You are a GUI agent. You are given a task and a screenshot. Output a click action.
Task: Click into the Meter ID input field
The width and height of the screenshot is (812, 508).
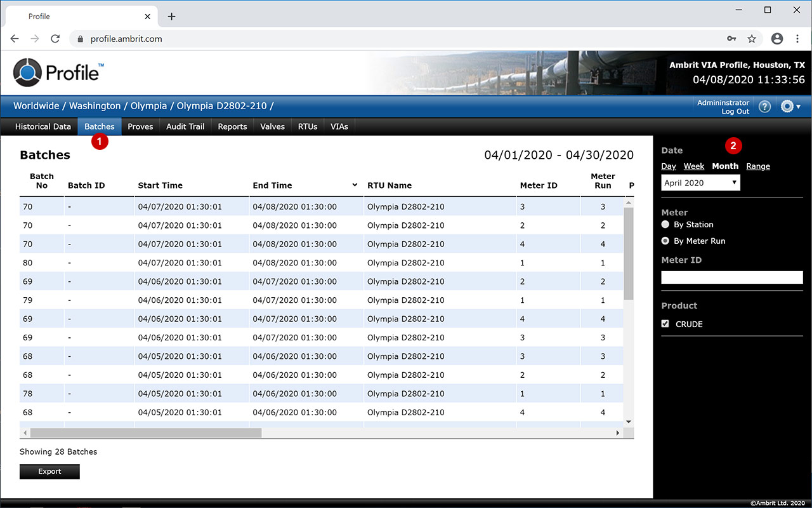coord(731,277)
